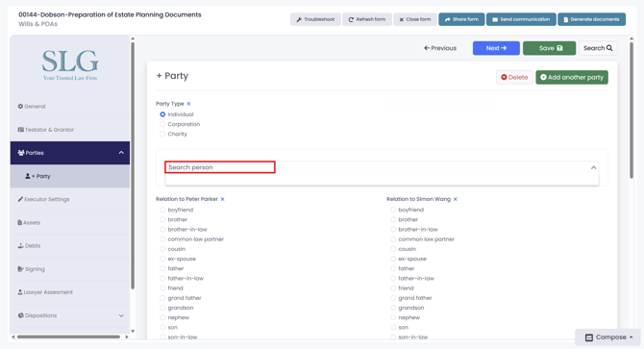Collapse the Search person dropdown chevron
This screenshot has width=644, height=349.
(x=593, y=167)
